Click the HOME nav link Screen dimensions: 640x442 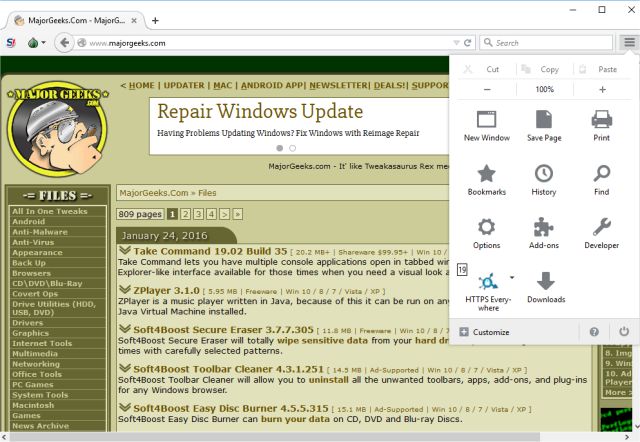pyautogui.click(x=142, y=85)
